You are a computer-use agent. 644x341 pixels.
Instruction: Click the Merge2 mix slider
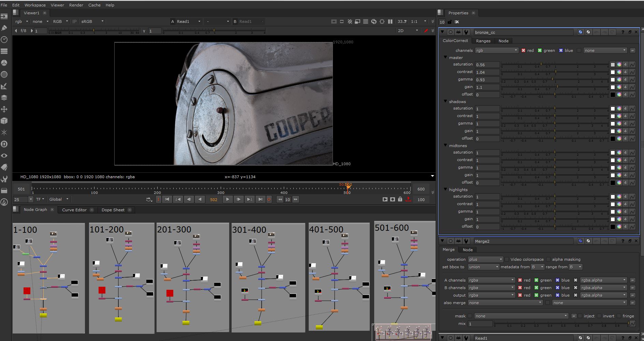tap(561, 324)
